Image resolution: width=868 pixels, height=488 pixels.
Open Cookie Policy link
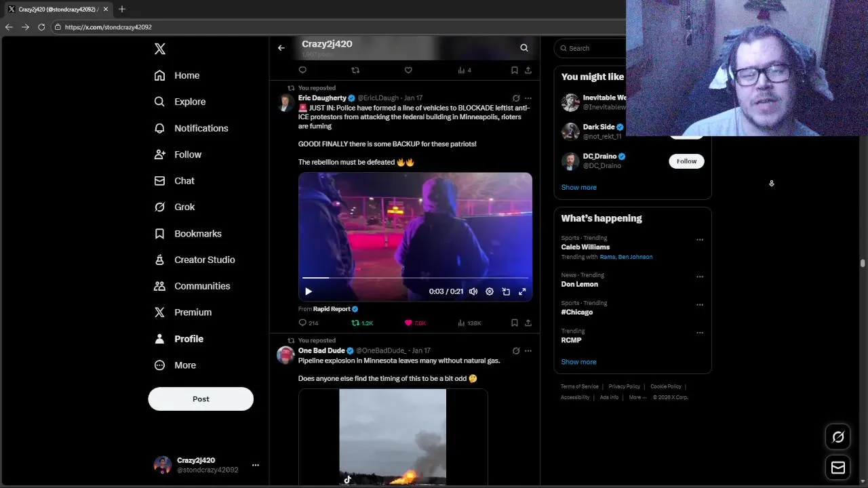[666, 386]
